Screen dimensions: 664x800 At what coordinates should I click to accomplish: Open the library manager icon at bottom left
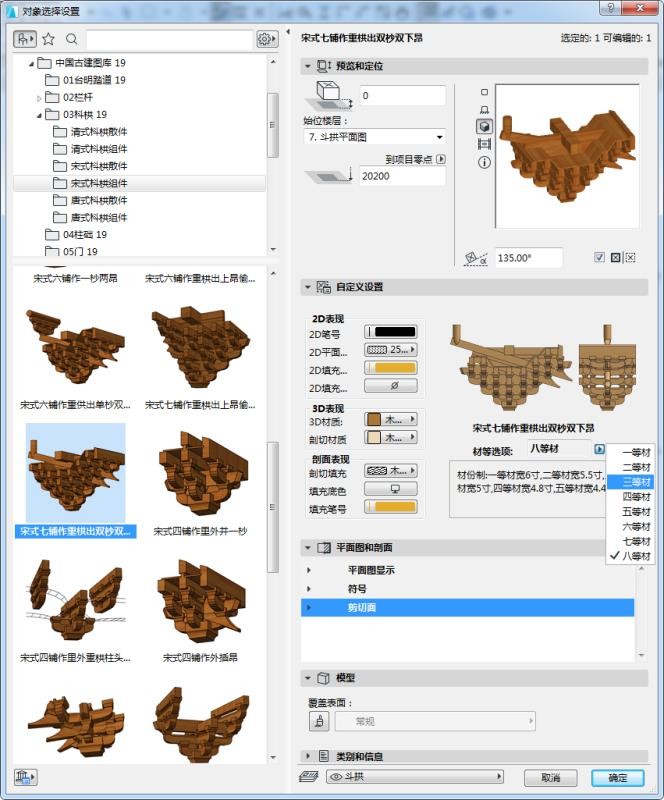(x=25, y=777)
